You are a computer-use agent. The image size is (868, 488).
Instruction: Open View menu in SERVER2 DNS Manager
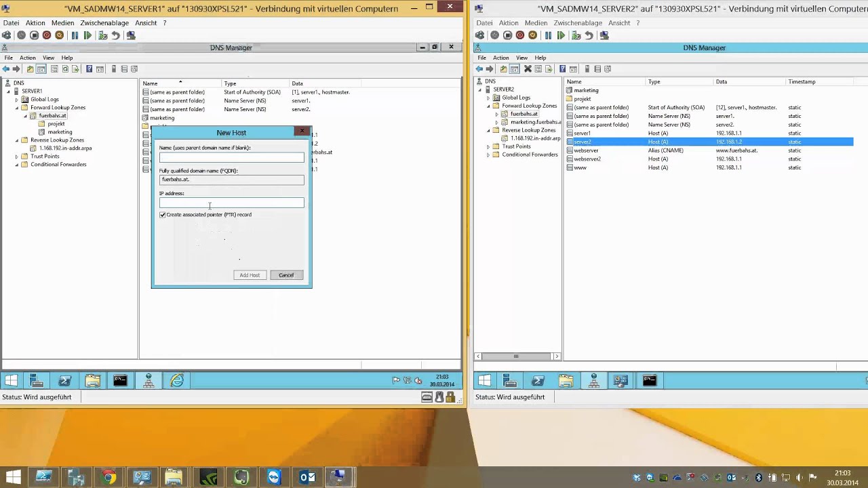(521, 58)
